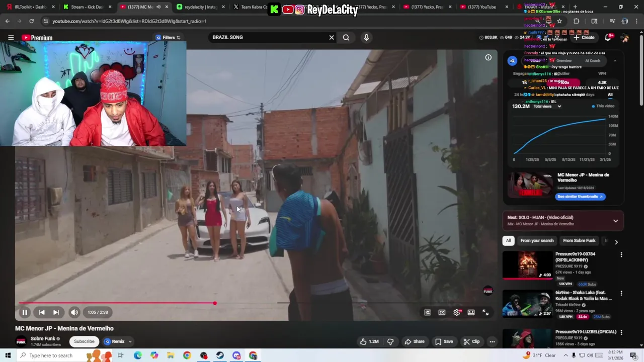The height and width of the screenshot is (362, 644).
Task: Open the Sobre Funk channel avatar
Action: tap(21, 342)
